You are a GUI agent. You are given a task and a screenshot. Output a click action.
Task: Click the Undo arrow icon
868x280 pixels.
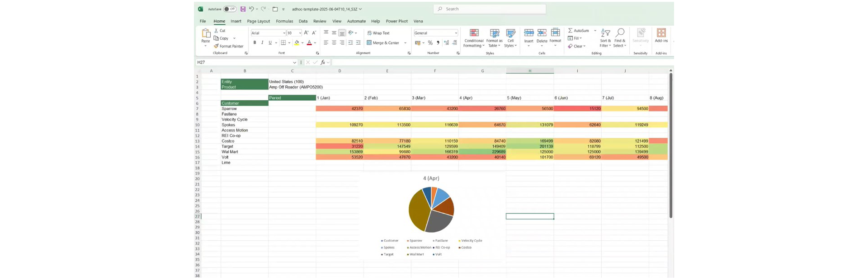[252, 9]
